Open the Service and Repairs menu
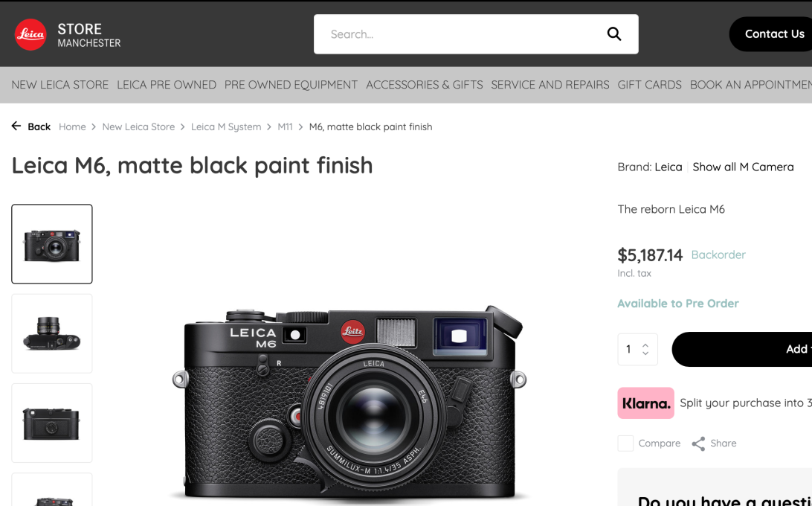This screenshot has height=506, width=812. [x=550, y=85]
